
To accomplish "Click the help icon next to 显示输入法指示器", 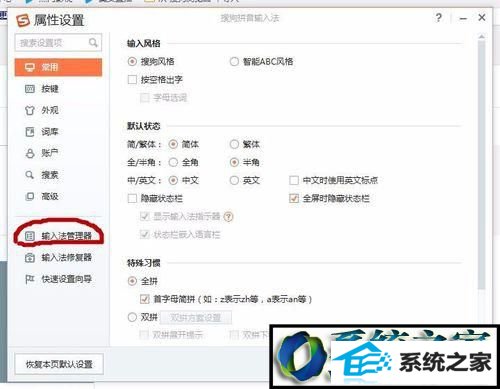I will pyautogui.click(x=228, y=217).
